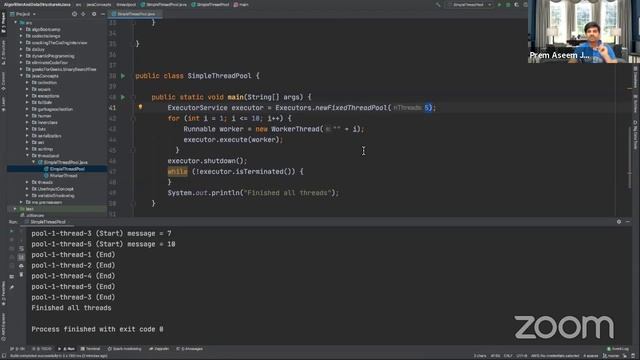640x360 pixels.
Task: Open the Structure vertical tool window tab
Action: coord(3,52)
